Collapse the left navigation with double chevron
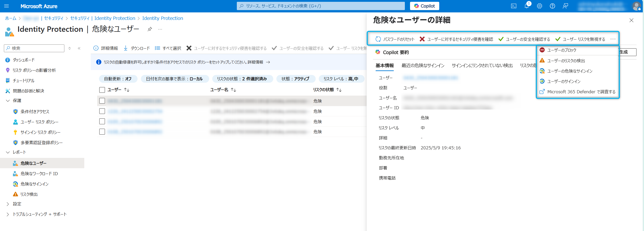 pos(79,48)
